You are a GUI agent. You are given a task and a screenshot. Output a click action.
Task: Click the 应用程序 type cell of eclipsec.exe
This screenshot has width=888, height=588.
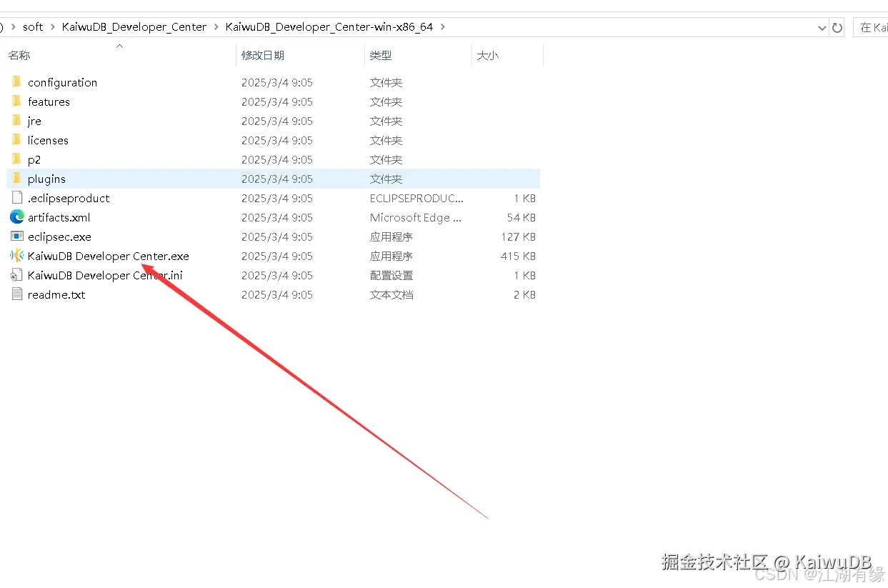[391, 236]
